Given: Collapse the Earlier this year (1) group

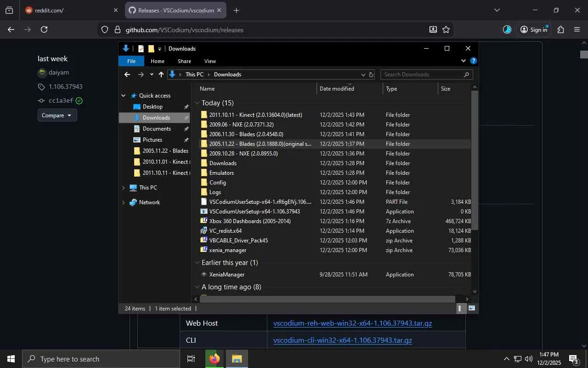Looking at the screenshot, I should [197, 263].
